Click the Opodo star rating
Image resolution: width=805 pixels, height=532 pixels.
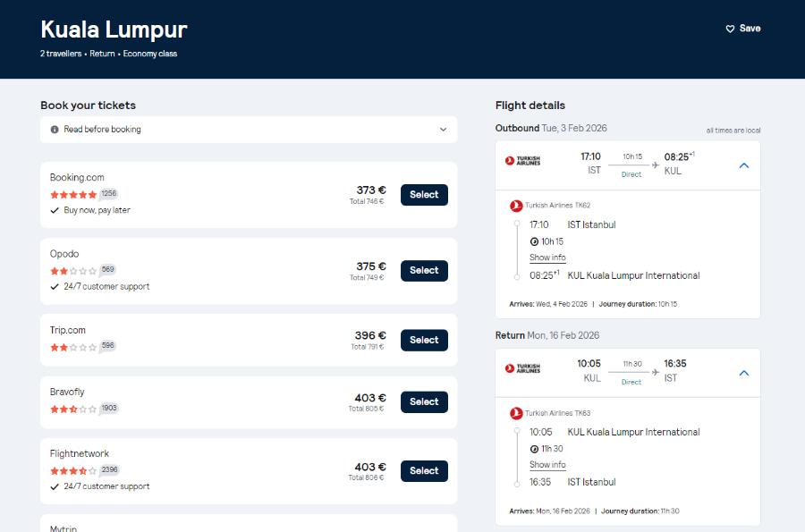pos(73,271)
